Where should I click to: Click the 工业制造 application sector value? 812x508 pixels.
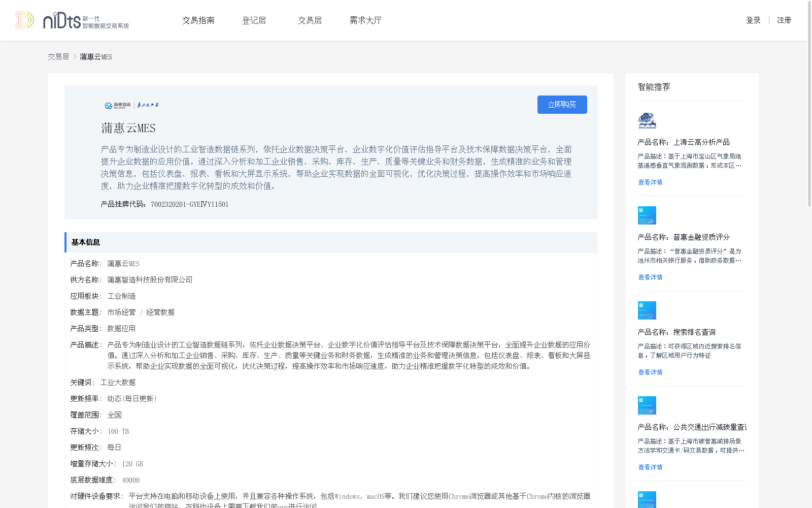121,296
